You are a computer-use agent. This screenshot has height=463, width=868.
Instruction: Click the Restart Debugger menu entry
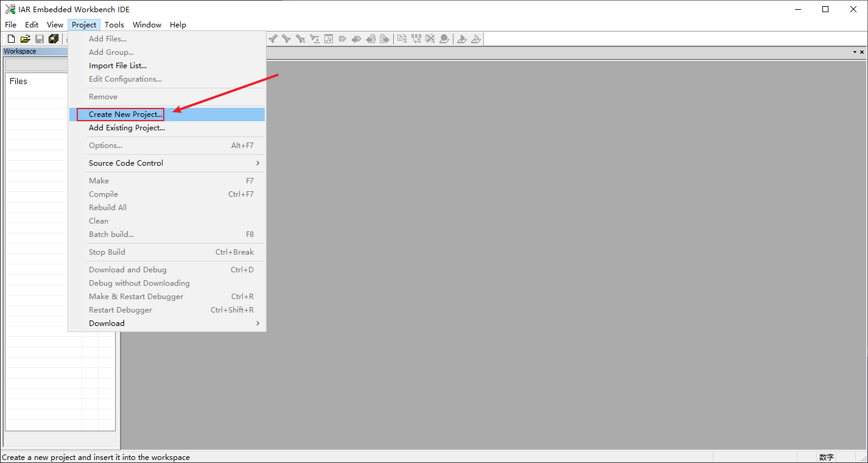tap(167, 310)
